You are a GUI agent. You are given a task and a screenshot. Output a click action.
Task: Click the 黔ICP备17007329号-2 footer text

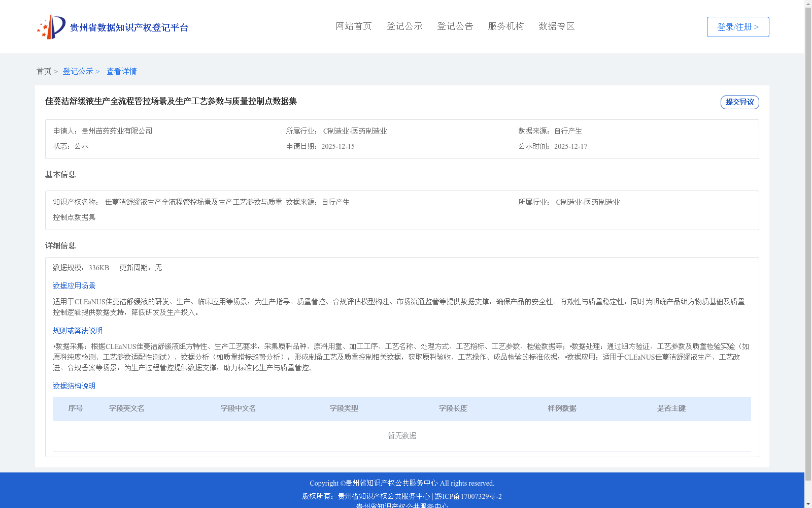click(468, 496)
